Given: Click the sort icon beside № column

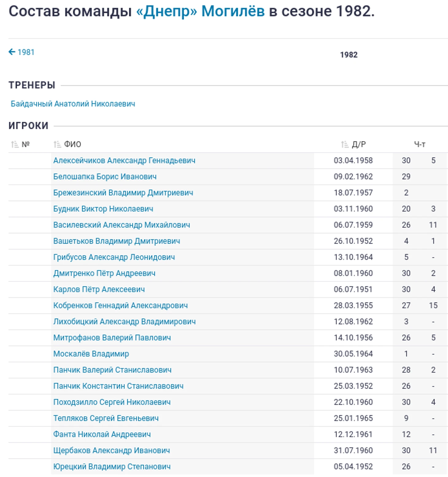Looking at the screenshot, I should (x=15, y=144).
